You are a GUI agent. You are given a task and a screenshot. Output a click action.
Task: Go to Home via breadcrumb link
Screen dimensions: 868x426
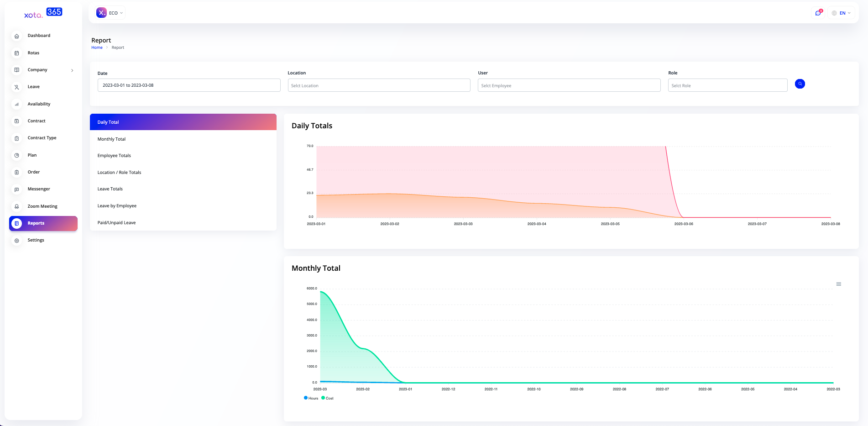[97, 47]
